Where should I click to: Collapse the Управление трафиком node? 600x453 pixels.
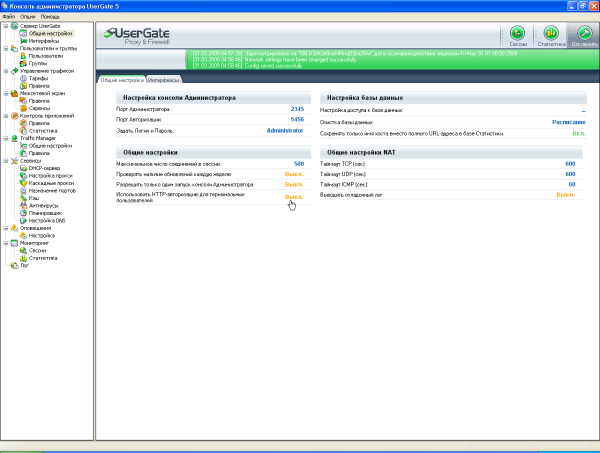coord(6,71)
